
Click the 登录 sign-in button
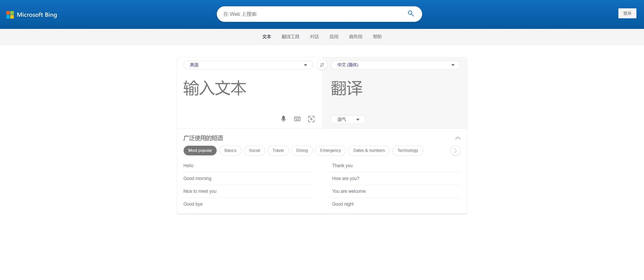coord(627,13)
